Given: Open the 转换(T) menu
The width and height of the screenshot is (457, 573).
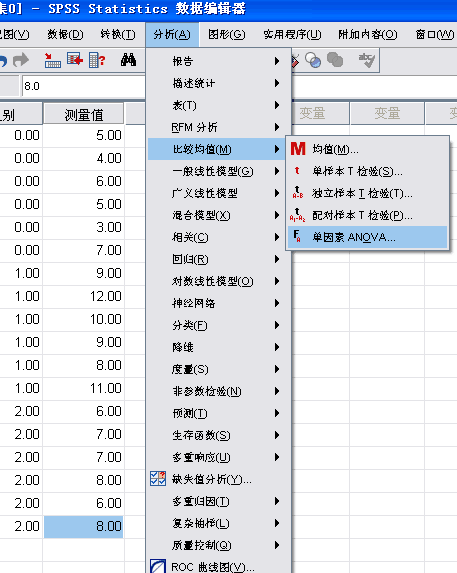Looking at the screenshot, I should point(118,35).
